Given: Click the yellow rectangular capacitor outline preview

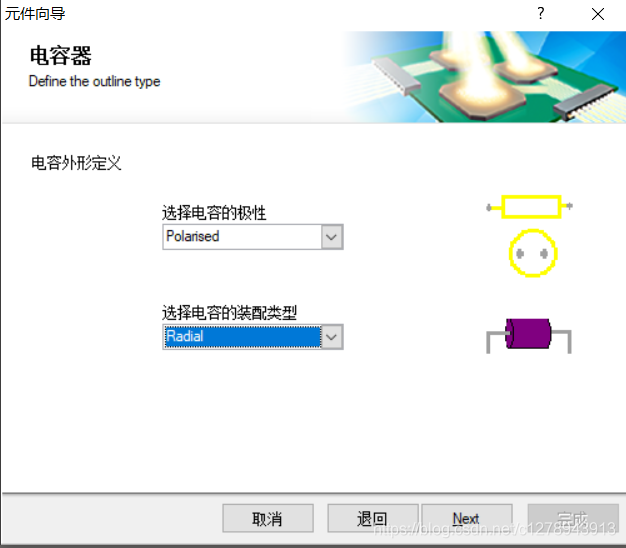Looking at the screenshot, I should [x=531, y=207].
